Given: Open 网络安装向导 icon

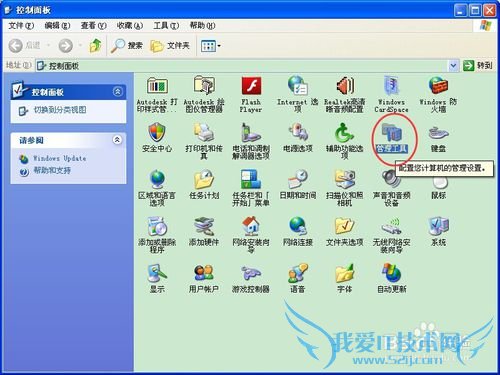Looking at the screenshot, I should 251,225.
